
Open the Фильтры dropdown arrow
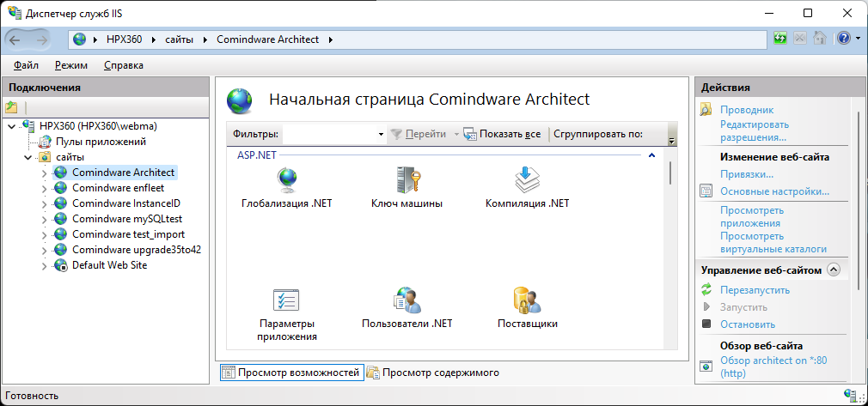click(x=381, y=135)
